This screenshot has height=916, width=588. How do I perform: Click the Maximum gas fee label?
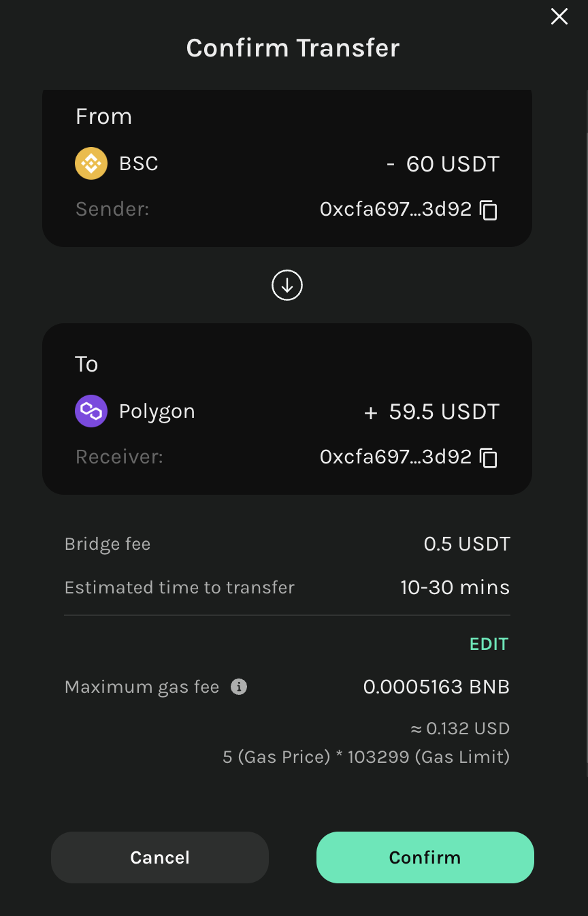coord(142,687)
